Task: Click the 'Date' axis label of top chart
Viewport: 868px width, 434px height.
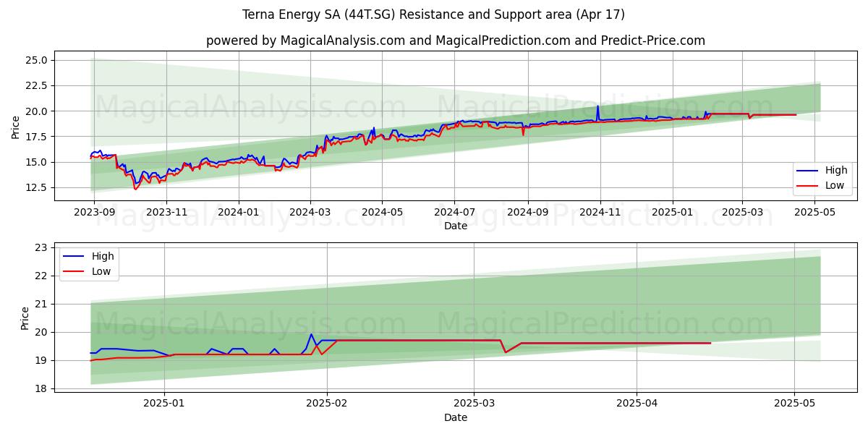Action: click(x=456, y=226)
